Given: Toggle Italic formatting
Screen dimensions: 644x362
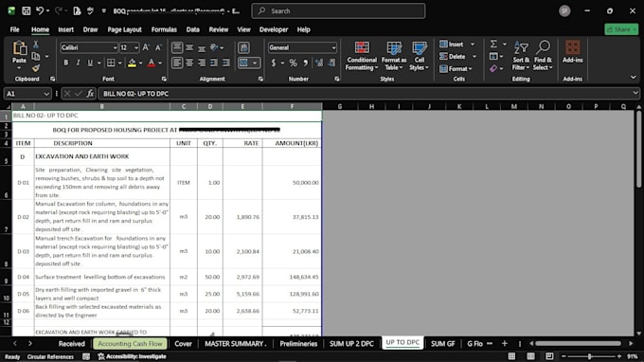Looking at the screenshot, I should 78,63.
